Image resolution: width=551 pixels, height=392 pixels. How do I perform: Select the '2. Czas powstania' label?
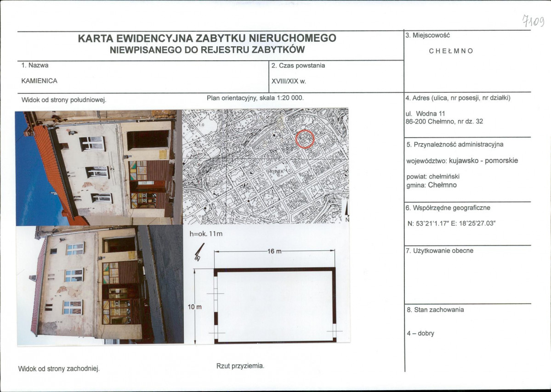298,66
